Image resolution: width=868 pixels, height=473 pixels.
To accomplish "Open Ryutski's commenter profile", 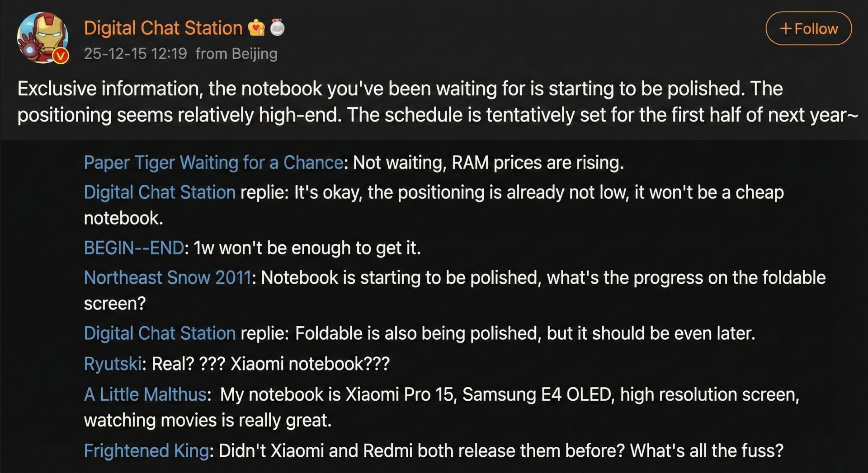I will click(112, 363).
